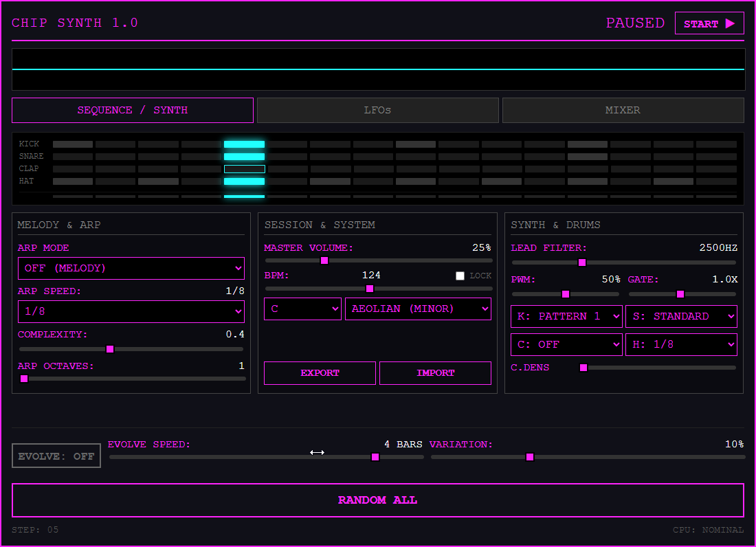Toggle the EVOLVE: OFF button
This screenshot has width=756, height=547.
(x=56, y=456)
